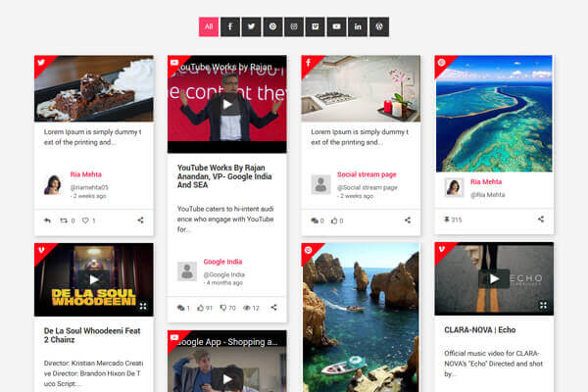Open the rocky coast boats photo
This screenshot has height=392, width=588.
(x=361, y=318)
